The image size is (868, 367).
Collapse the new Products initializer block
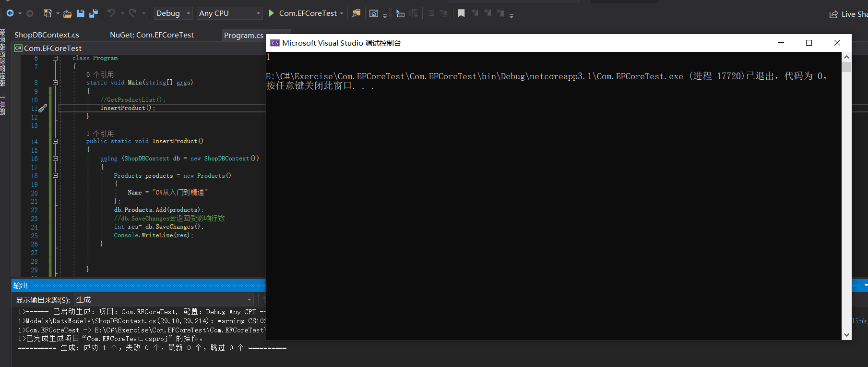point(55,176)
